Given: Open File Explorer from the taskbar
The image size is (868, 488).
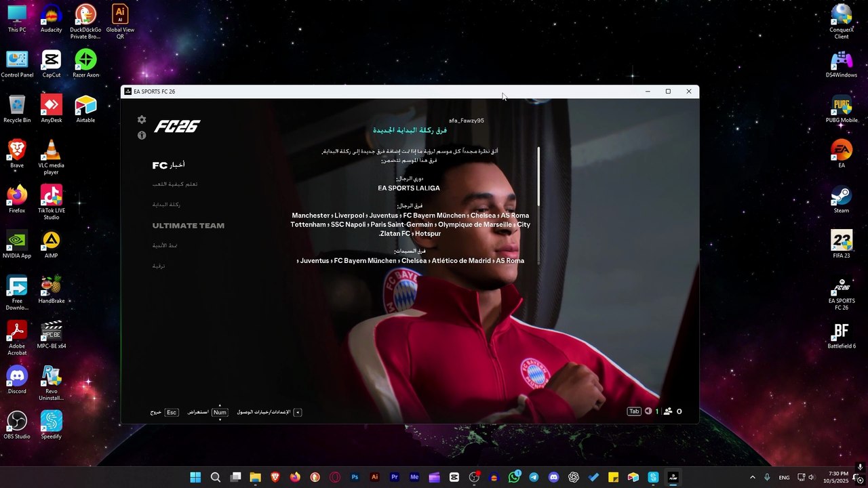Looking at the screenshot, I should pos(255,477).
